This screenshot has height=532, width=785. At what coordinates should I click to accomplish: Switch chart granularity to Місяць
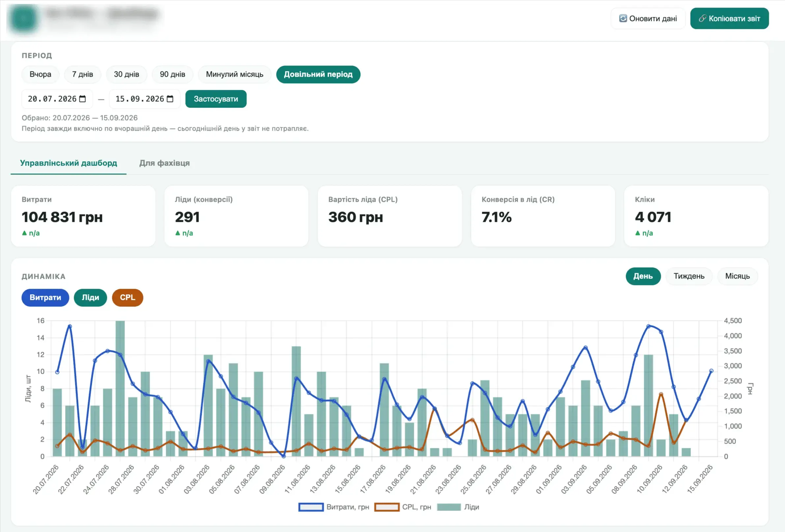click(x=737, y=276)
